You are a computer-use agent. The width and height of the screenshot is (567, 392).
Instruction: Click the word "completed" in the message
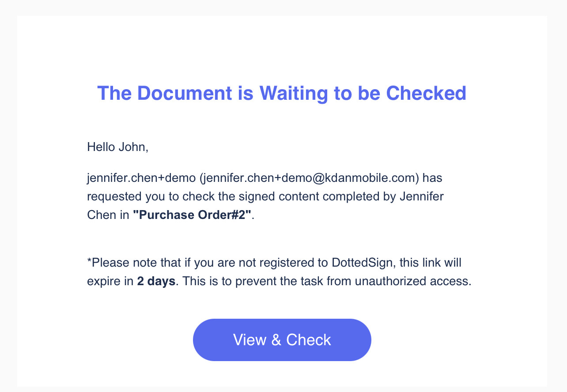[351, 196]
